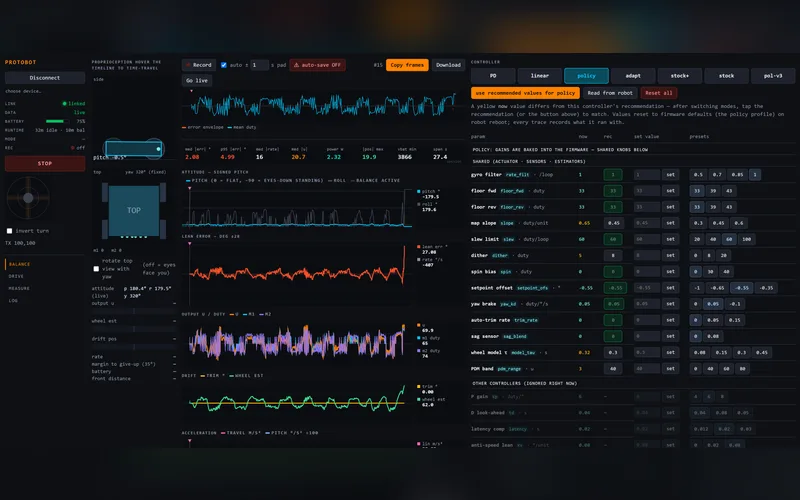800x500 pixels.
Task: Choose the -0.35 preset for setpoint offset
Action: coord(766,288)
